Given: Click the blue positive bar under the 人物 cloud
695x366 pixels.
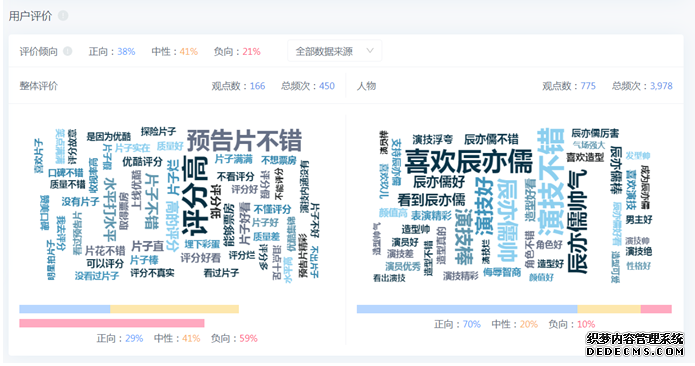Looking at the screenshot, I should point(467,309).
